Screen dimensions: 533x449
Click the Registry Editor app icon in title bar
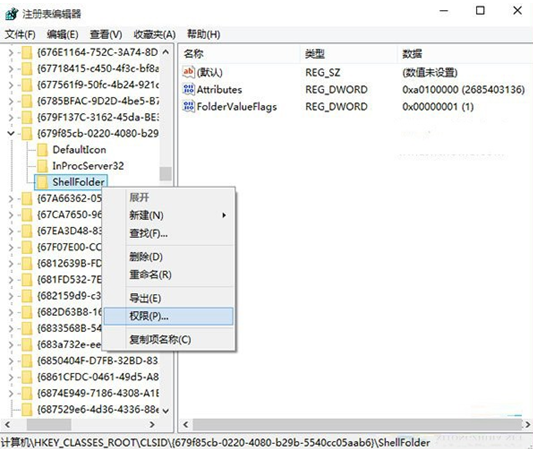pyautogui.click(x=12, y=14)
